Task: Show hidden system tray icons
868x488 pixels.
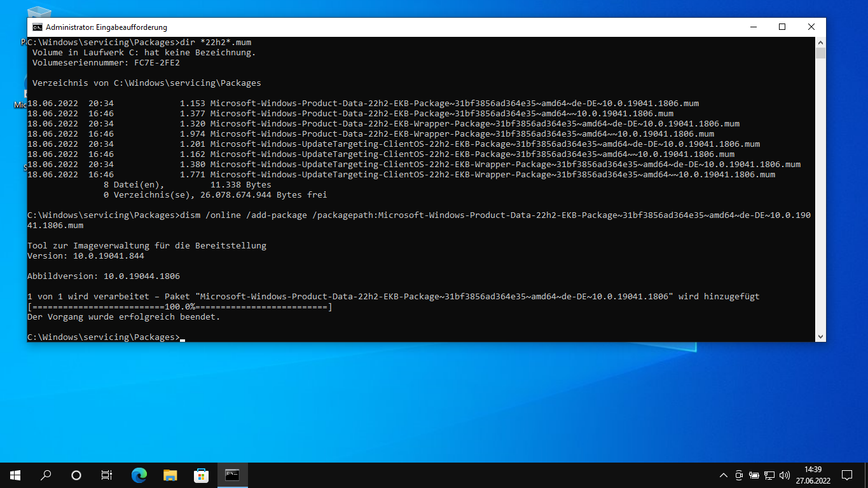Action: pyautogui.click(x=723, y=475)
